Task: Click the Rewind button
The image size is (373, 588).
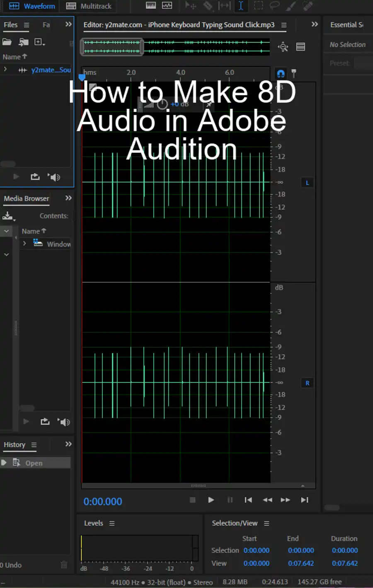Action: coord(267,500)
